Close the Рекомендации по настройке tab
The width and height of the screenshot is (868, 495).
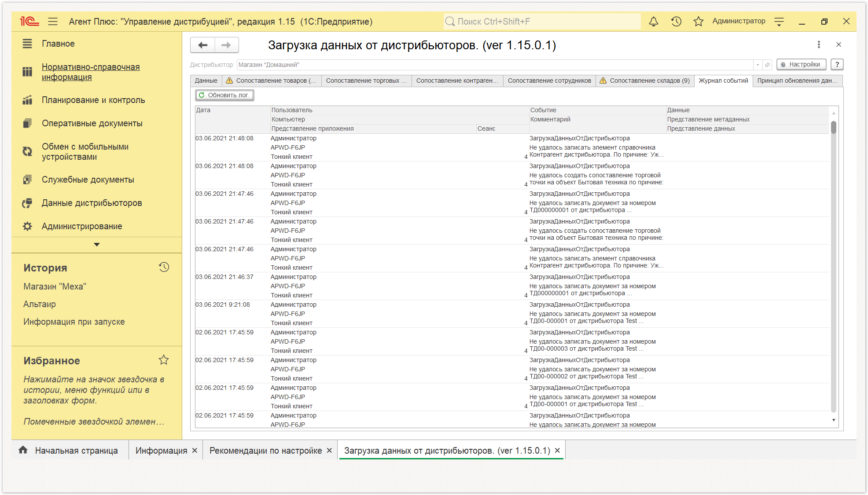(329, 451)
